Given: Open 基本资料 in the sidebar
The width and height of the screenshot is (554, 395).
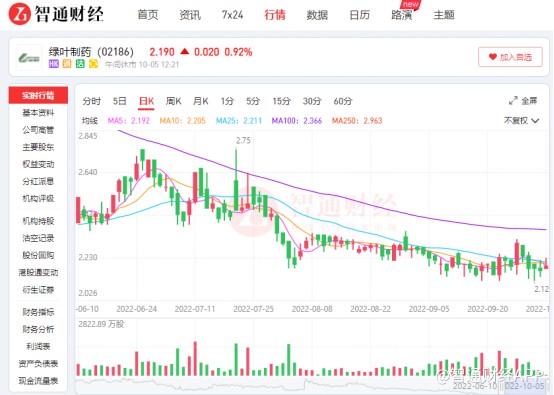Looking at the screenshot, I should (38, 113).
